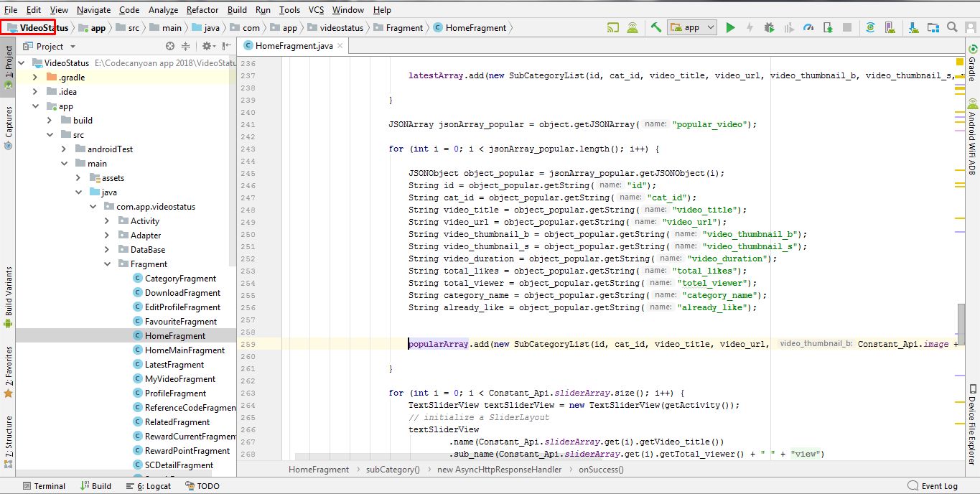Open the Refactor menu
980x494 pixels.
[x=202, y=10]
